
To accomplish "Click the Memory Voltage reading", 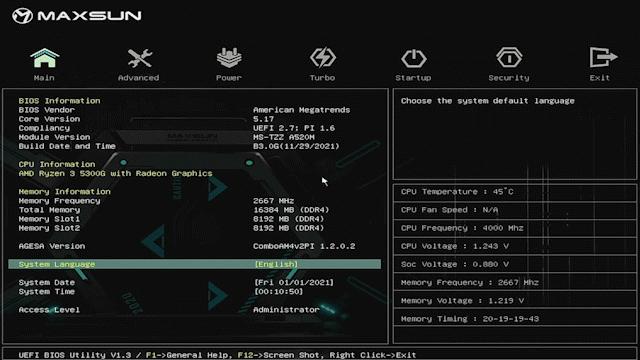I will point(462,301).
